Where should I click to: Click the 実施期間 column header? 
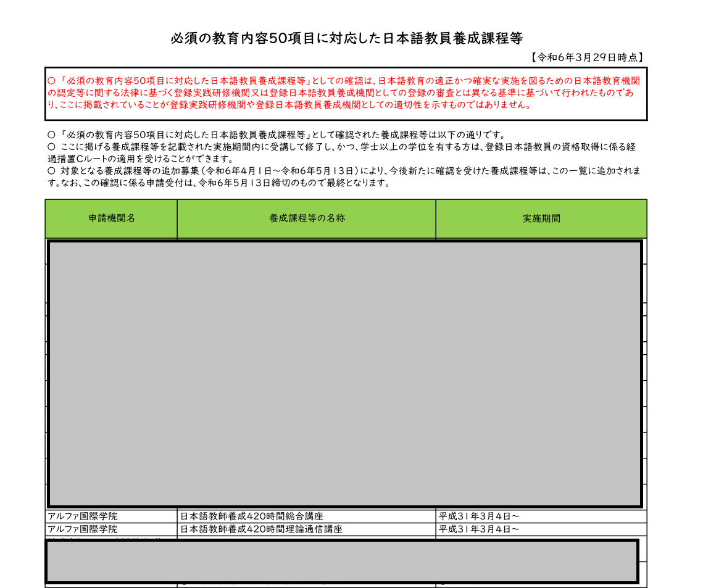[541, 218]
